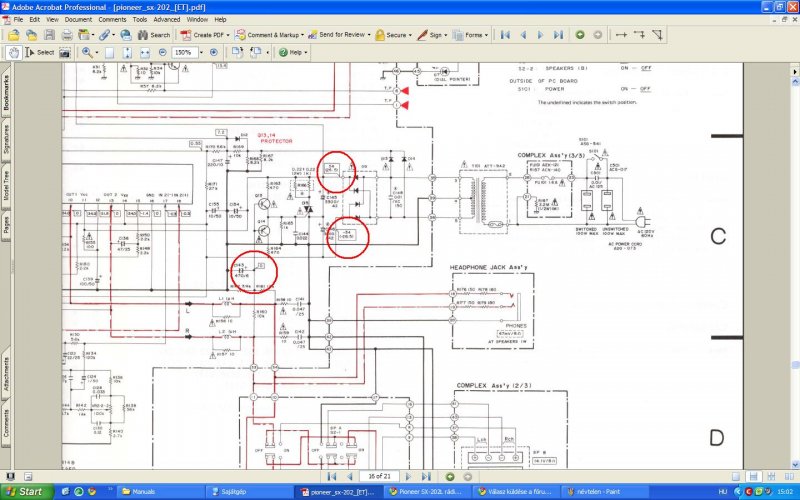Set view to Actual Size page icon
The height and width of the screenshot is (500, 800).
click(x=109, y=52)
